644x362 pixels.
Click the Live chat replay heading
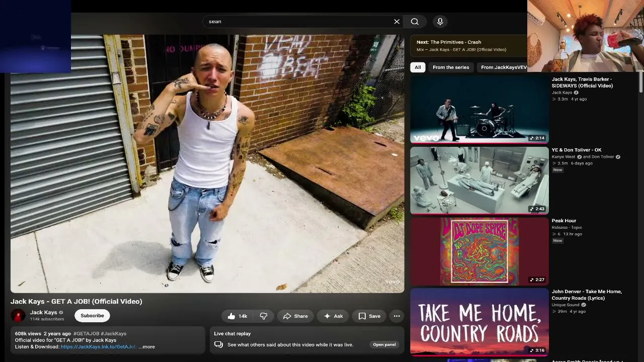pyautogui.click(x=232, y=333)
